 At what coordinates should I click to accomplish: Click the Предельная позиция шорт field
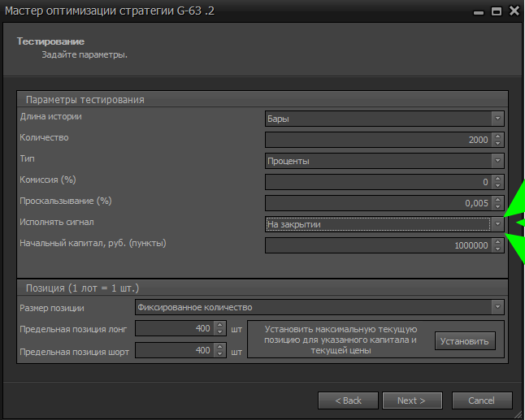click(x=174, y=351)
